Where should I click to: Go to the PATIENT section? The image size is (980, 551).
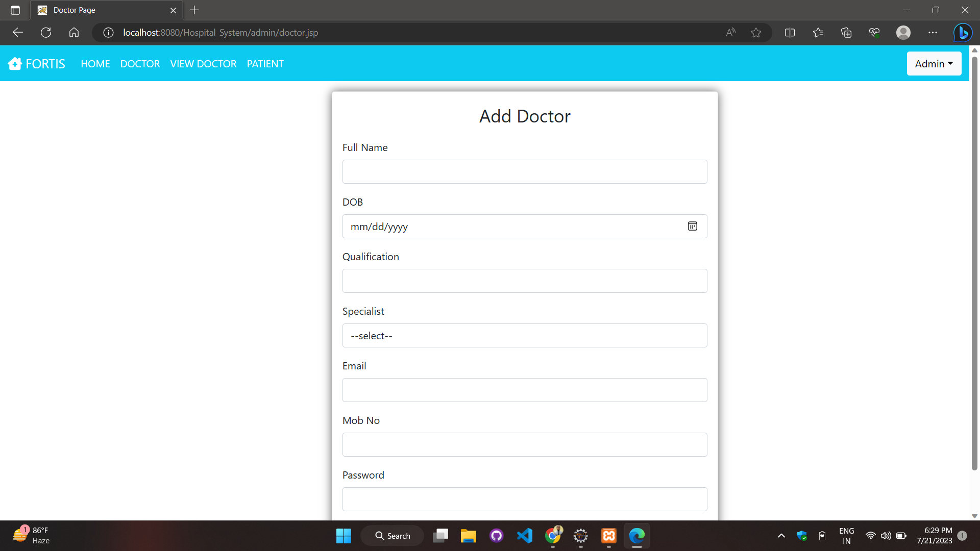click(265, 63)
